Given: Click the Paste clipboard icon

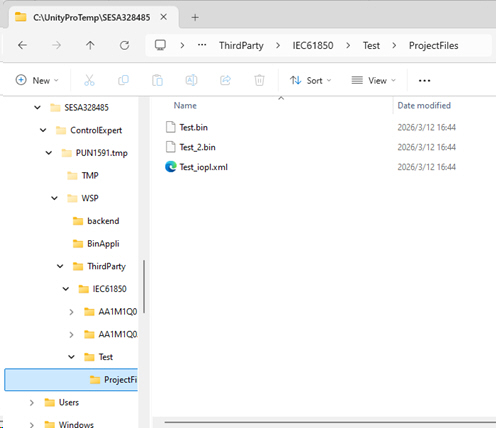Looking at the screenshot, I should [157, 80].
